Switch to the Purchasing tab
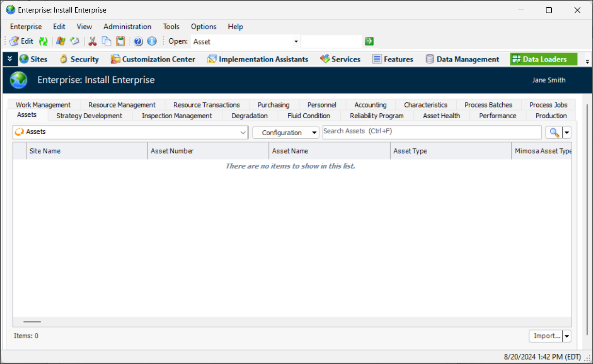This screenshot has width=593, height=364. pos(274,105)
